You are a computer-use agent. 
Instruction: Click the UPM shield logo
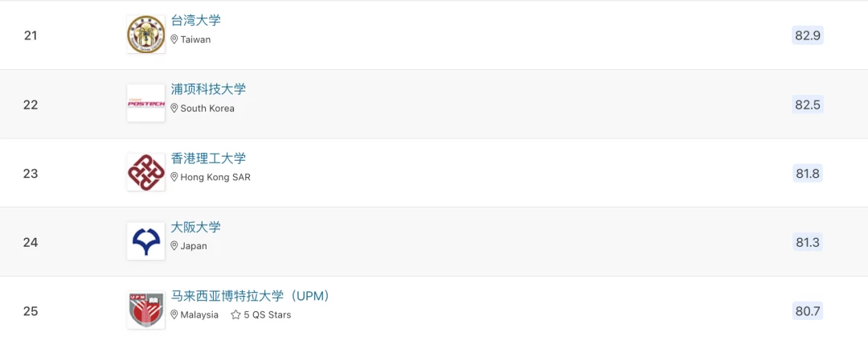point(145,310)
